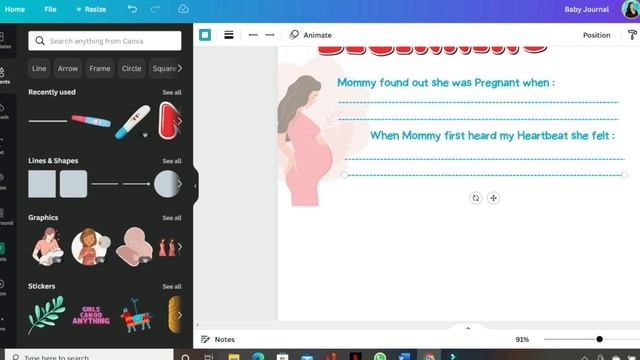Image resolution: width=640 pixels, height=360 pixels.
Task: Select the Circle filter chip
Action: point(131,68)
